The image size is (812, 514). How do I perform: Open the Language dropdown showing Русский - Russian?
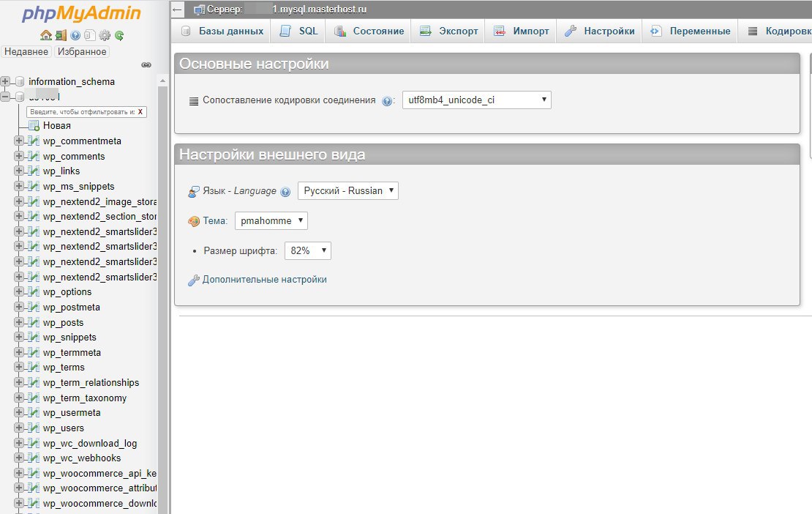pos(348,190)
